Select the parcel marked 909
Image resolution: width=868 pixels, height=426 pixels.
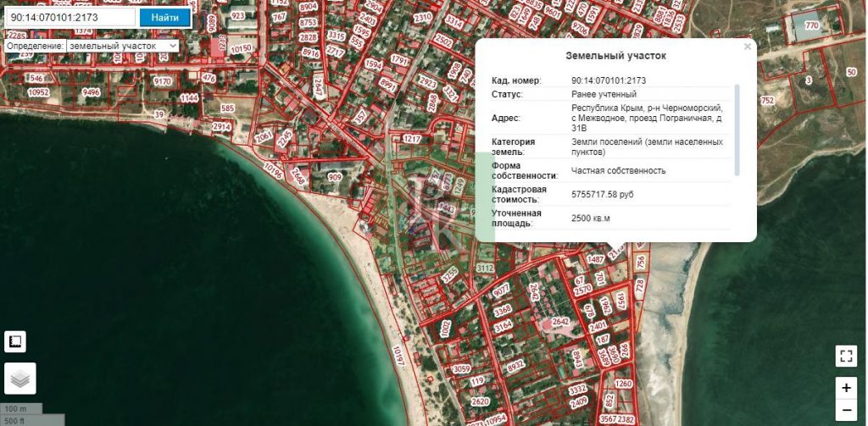(335, 177)
